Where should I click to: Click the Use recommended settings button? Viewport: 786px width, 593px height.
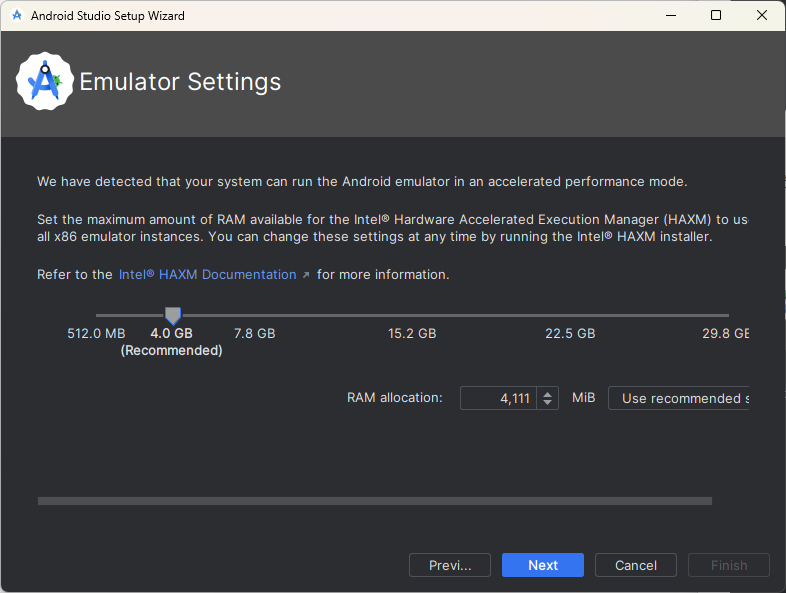click(679, 398)
